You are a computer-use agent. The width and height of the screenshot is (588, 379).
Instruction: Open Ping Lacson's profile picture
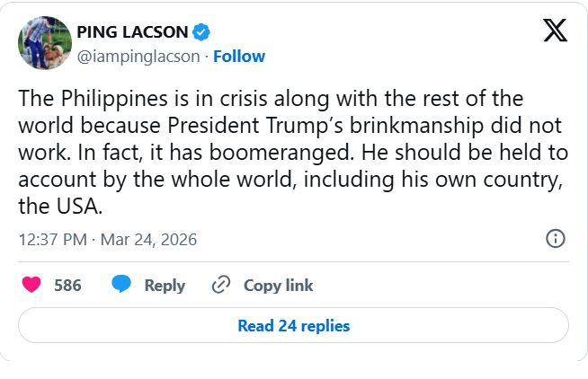45,43
